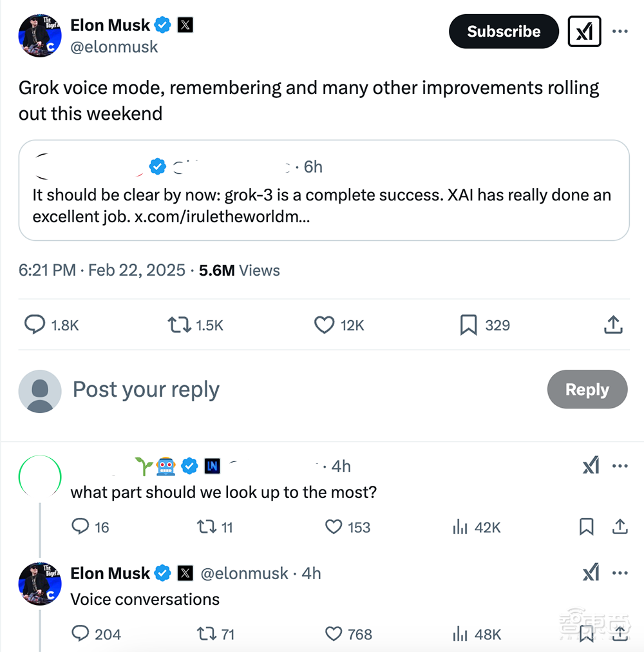Reply to the main post via comment icon
The height and width of the screenshot is (652, 644).
tap(35, 325)
